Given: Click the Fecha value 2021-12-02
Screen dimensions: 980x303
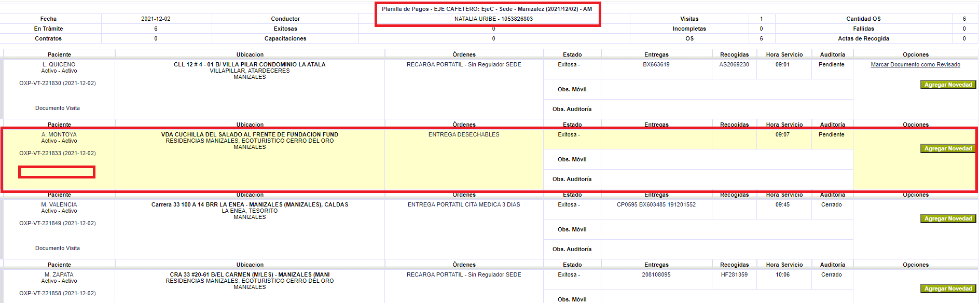Looking at the screenshot, I should coord(156,19).
